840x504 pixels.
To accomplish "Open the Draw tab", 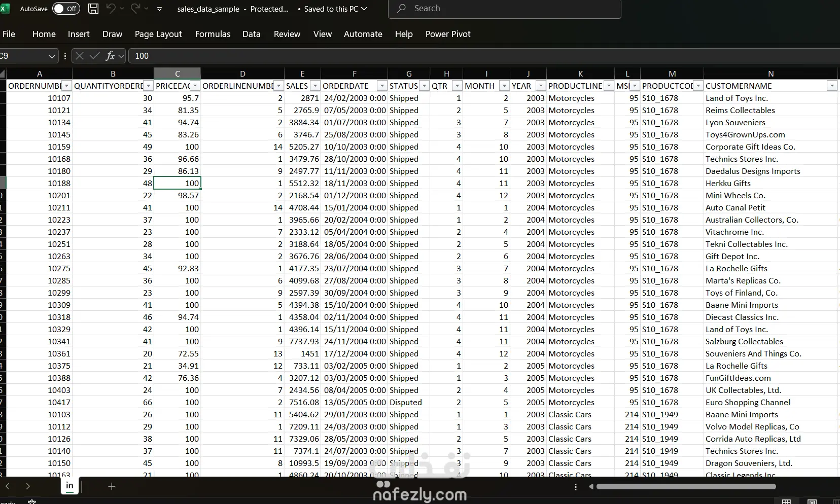I will click(x=112, y=34).
